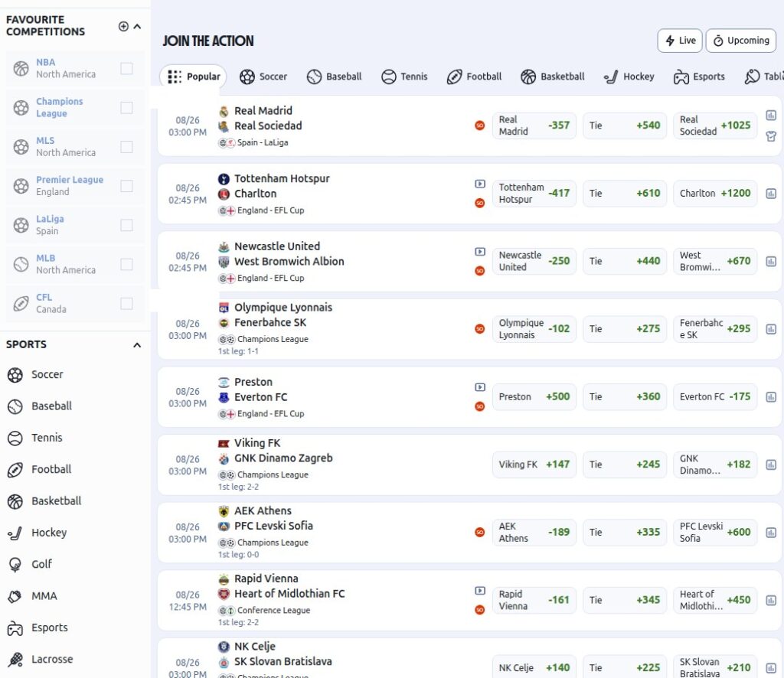Bet on Everton FC at -175
The image size is (784, 678).
[x=715, y=396]
